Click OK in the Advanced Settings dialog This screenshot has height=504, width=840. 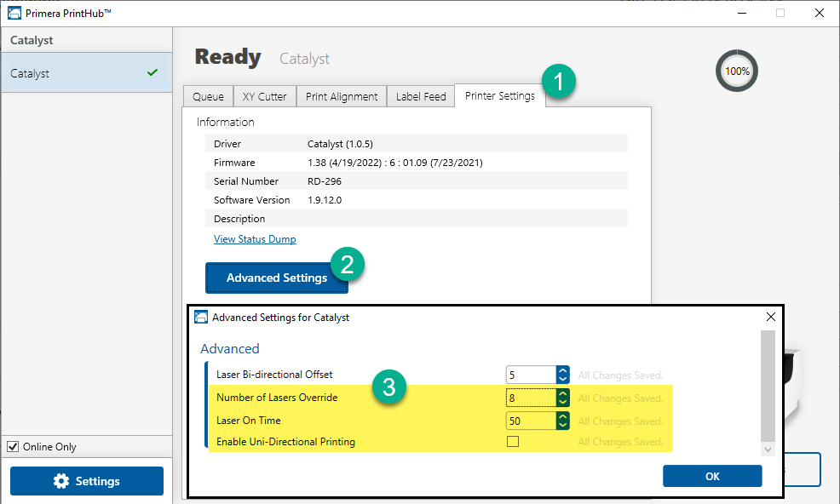712,476
